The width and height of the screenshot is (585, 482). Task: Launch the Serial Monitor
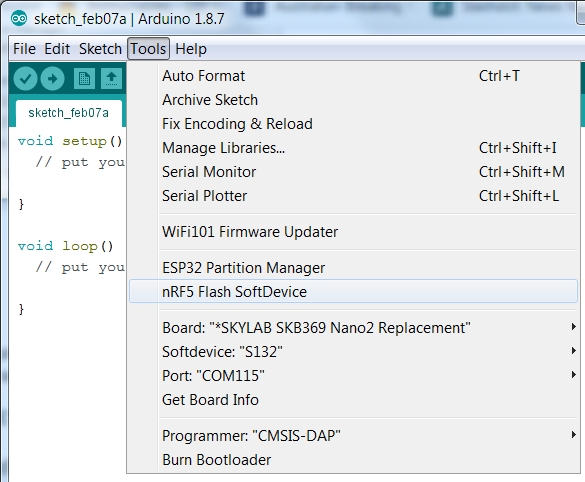coord(353,172)
